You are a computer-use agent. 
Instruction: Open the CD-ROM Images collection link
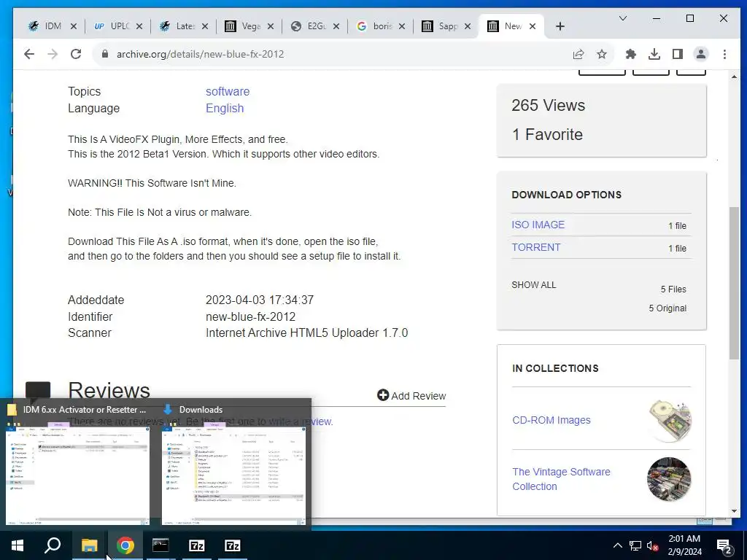tap(551, 420)
